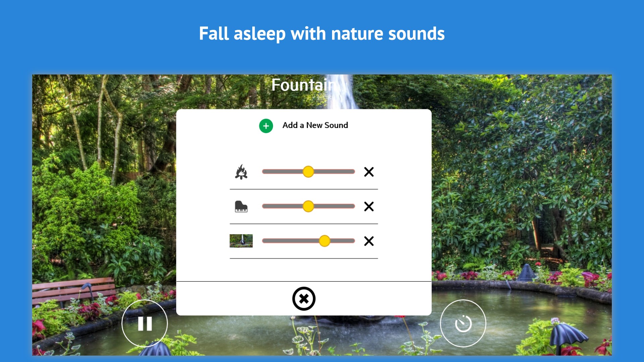644x362 pixels.
Task: Click the fountain volume slider knob
Action: (324, 241)
